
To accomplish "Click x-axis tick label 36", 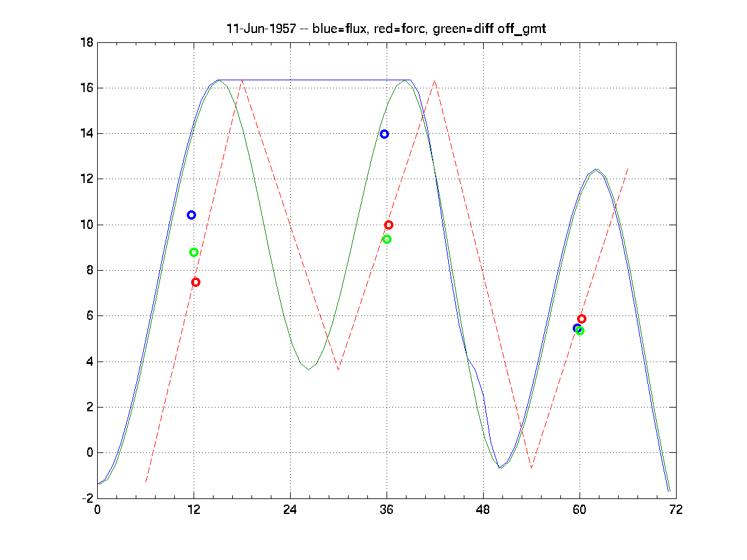I will (387, 510).
